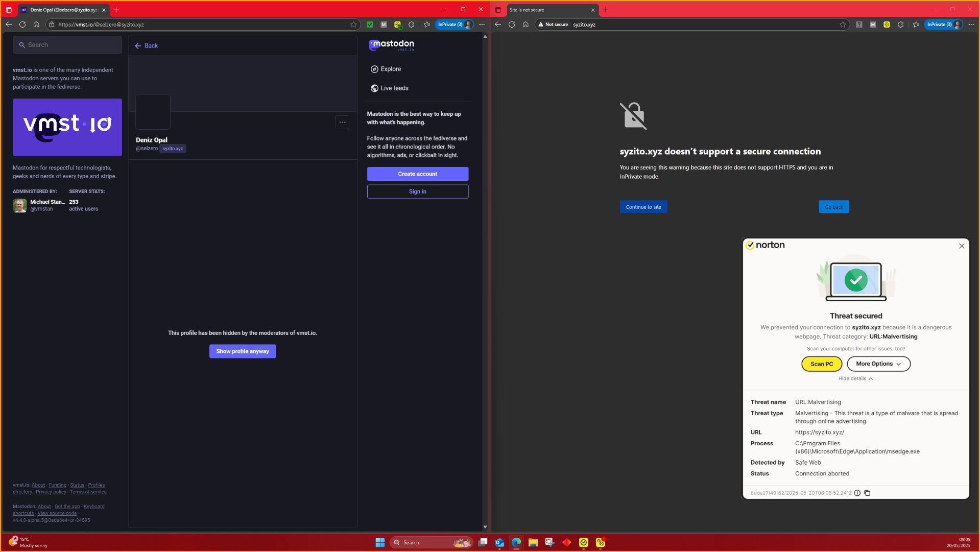The height and width of the screenshot is (552, 980).
Task: Click the Mastodon logo
Action: click(x=391, y=45)
